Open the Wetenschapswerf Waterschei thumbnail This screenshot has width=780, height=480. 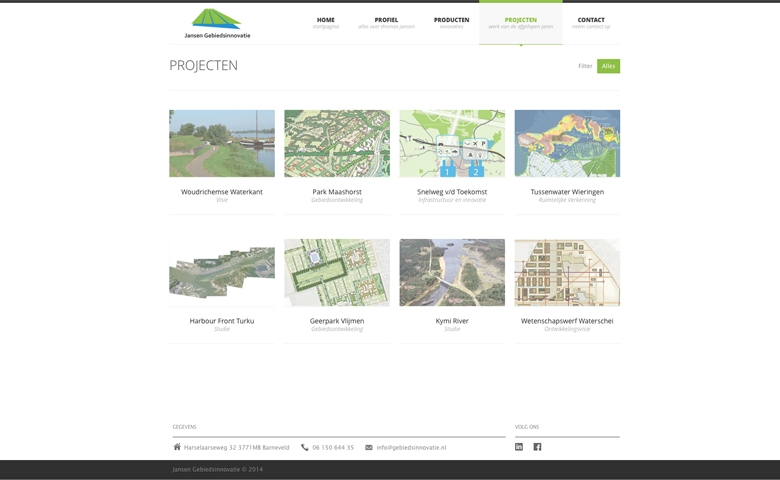(x=567, y=272)
